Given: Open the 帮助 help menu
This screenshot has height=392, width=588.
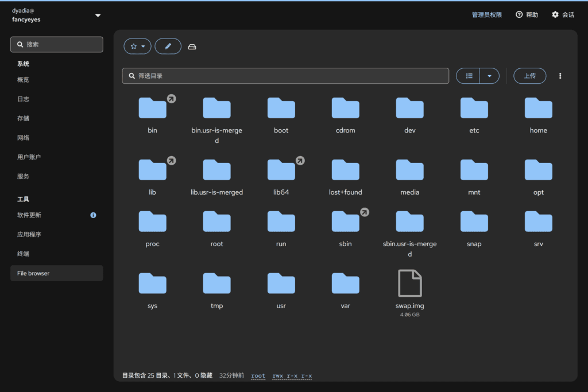Looking at the screenshot, I should tap(527, 14).
